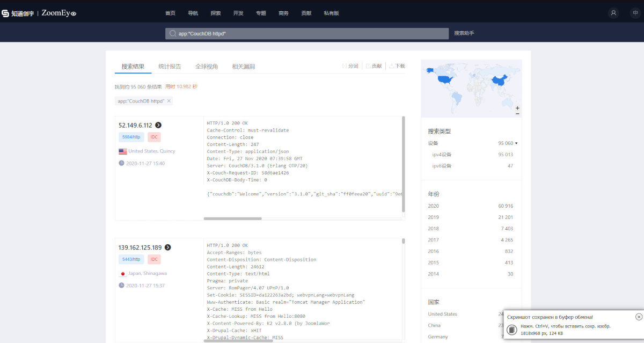644x343 pixels.
Task: Go to 首页 in the top navigation
Action: click(170, 13)
